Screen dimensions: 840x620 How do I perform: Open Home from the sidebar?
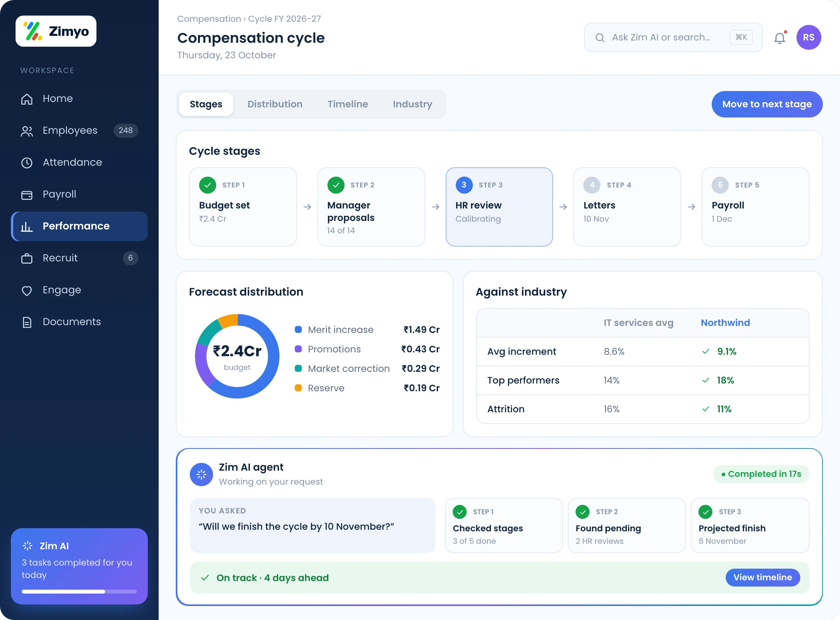tap(79, 98)
